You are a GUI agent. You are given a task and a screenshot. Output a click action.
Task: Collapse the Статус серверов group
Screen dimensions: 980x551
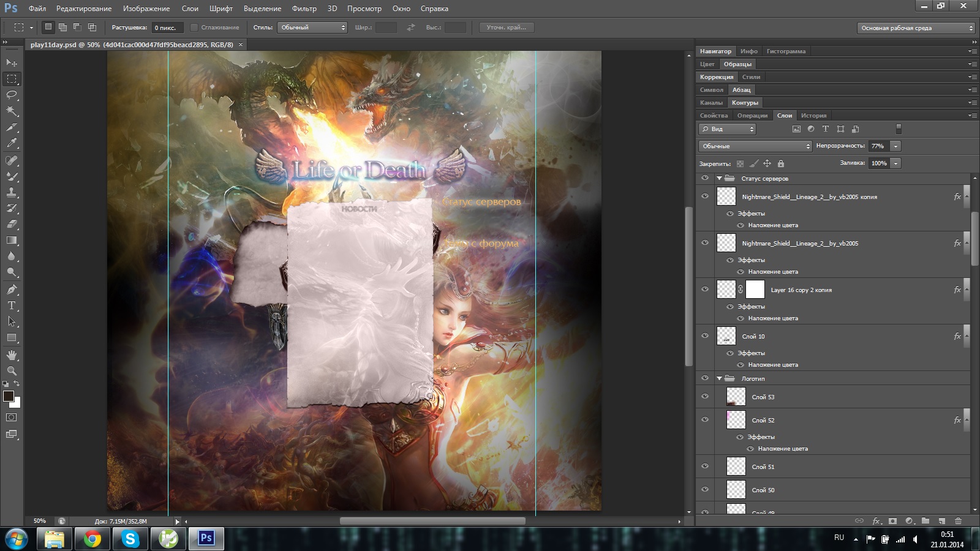(x=719, y=178)
